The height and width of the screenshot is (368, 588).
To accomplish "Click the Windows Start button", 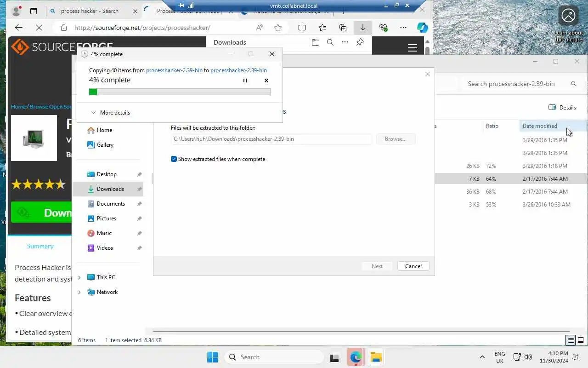I will click(x=212, y=357).
